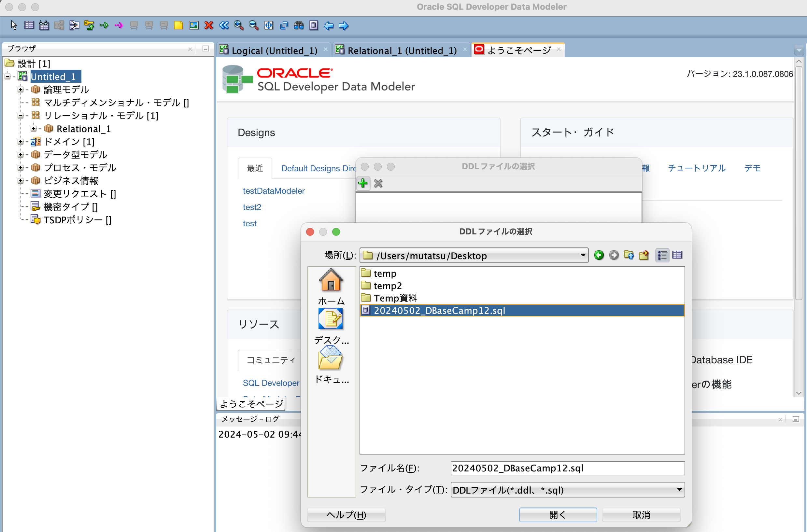Click the Zoom In magnifier icon
The width and height of the screenshot is (807, 532).
239,25
